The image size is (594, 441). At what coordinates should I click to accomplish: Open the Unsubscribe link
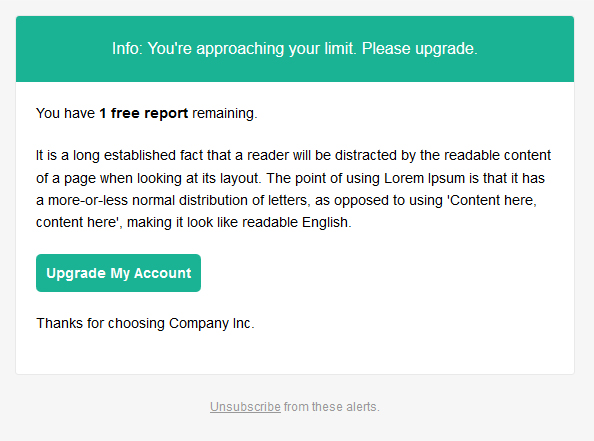[x=245, y=407]
